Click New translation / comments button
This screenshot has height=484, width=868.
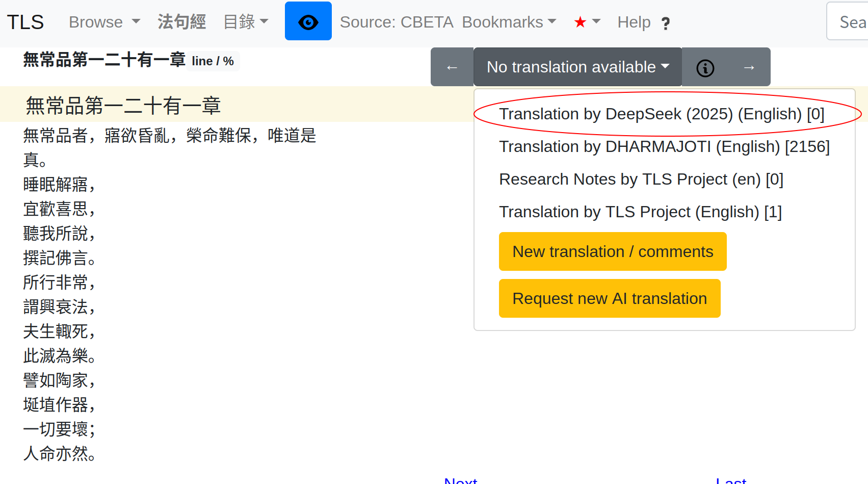tap(612, 251)
